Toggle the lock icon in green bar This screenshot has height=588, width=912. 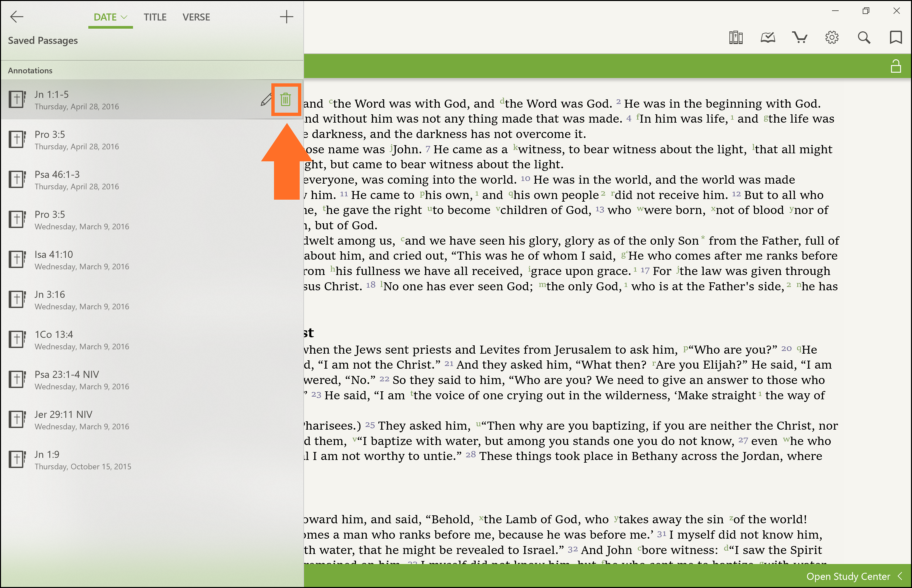tap(896, 66)
